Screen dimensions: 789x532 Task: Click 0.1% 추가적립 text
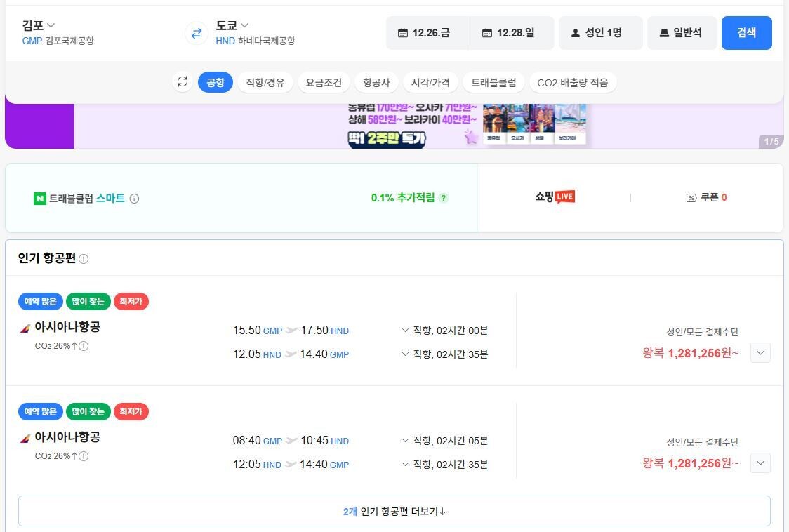[402, 198]
